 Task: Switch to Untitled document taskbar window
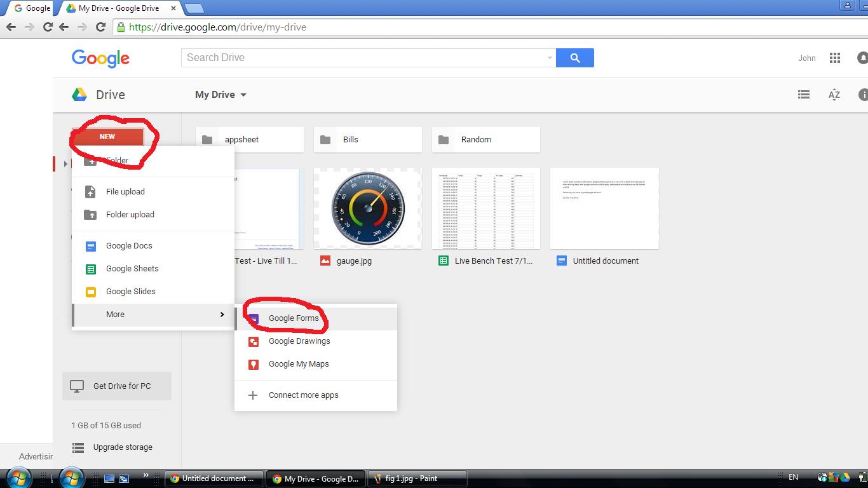tap(213, 478)
